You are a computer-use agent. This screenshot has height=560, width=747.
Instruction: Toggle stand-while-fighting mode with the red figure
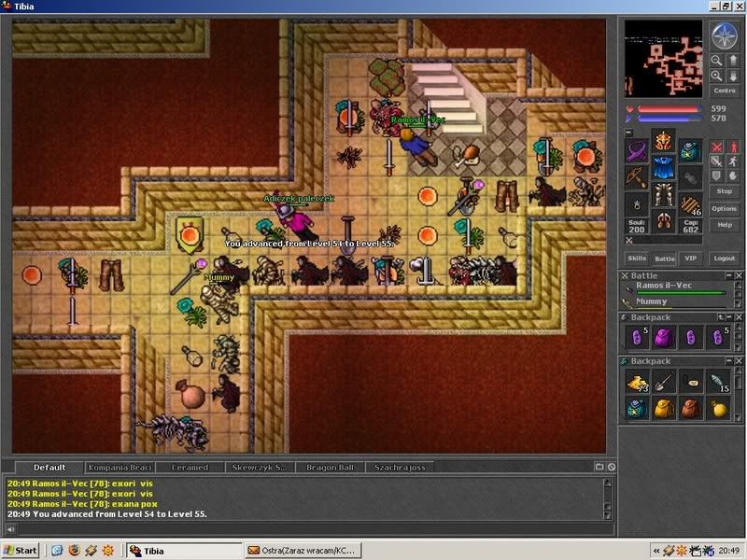[733, 147]
